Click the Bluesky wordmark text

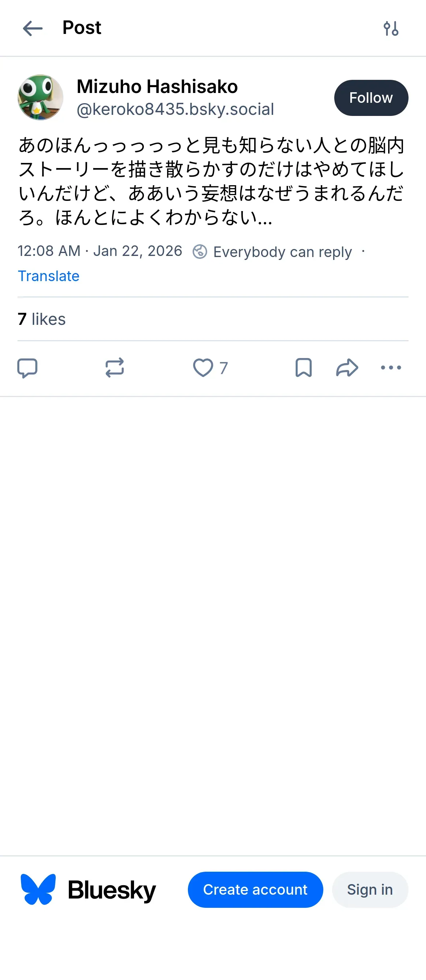112,890
